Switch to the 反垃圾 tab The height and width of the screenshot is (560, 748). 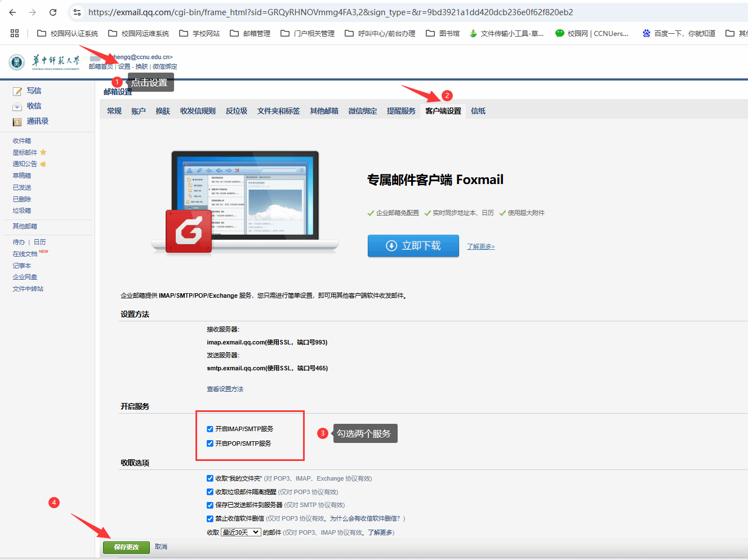(237, 111)
